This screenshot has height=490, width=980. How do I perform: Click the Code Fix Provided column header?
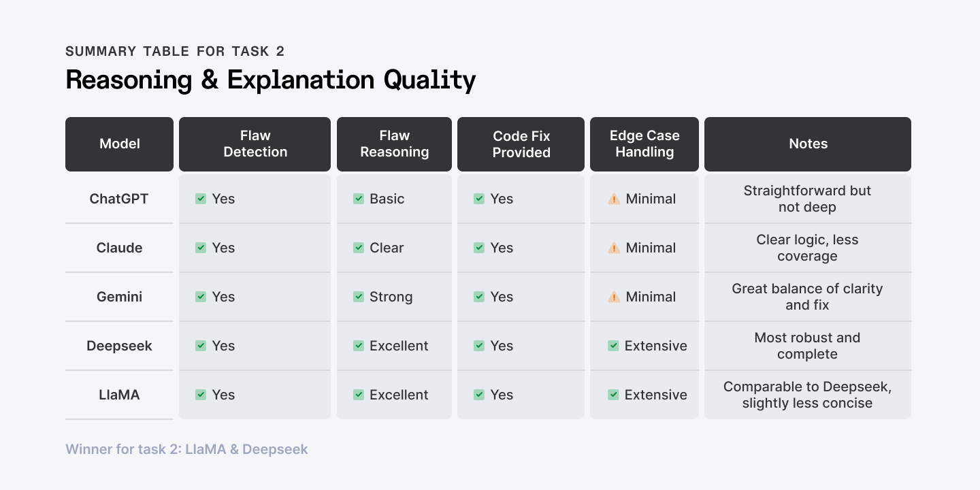tap(521, 144)
